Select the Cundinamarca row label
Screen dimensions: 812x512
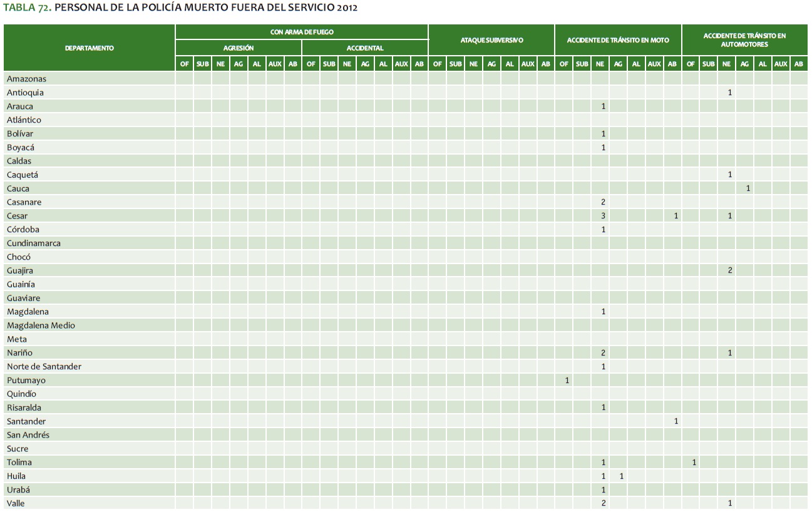tap(34, 243)
